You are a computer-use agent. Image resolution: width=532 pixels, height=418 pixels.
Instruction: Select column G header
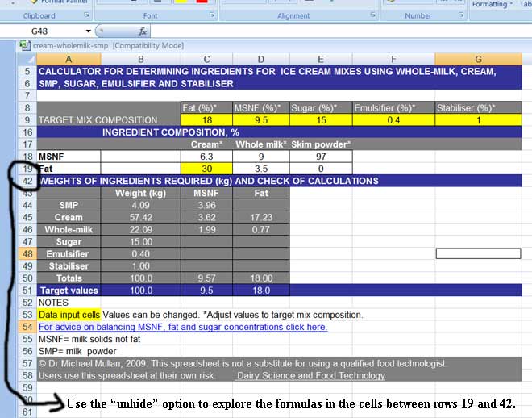click(478, 59)
